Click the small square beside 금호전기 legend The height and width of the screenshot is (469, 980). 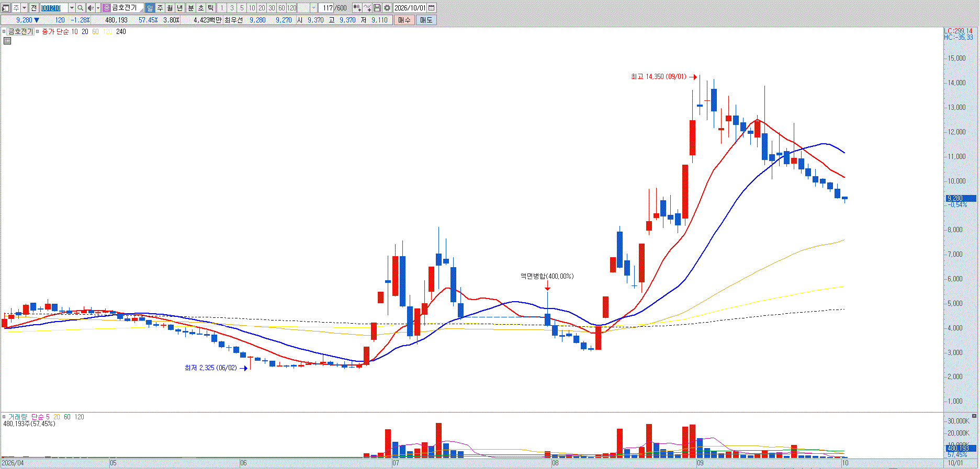click(x=4, y=32)
